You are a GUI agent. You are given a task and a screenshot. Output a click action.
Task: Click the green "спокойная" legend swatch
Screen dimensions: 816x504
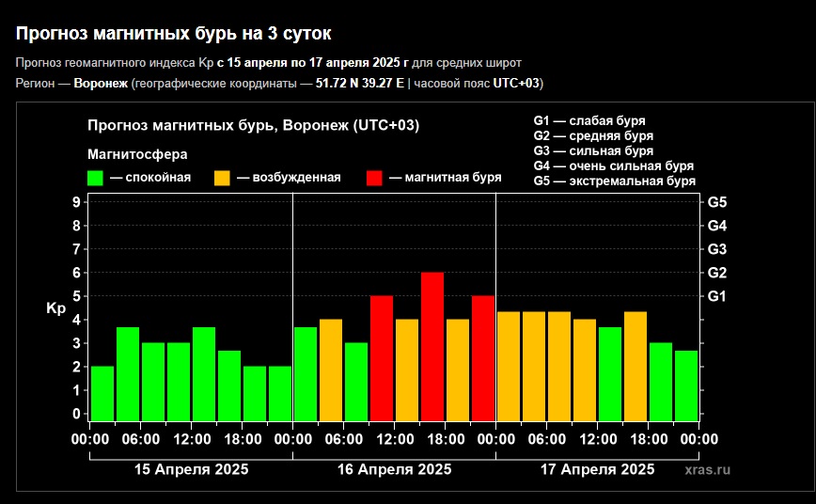pyautogui.click(x=95, y=178)
